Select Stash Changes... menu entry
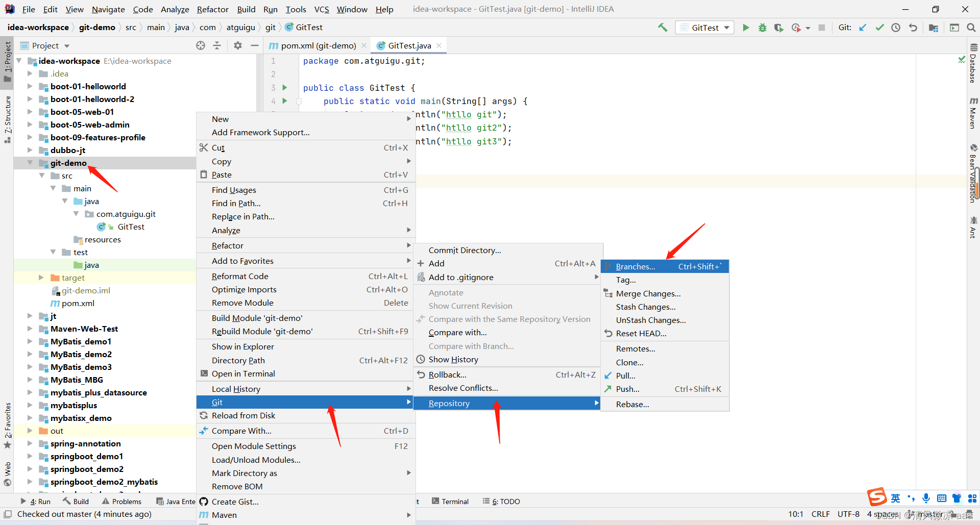 pyautogui.click(x=665, y=307)
